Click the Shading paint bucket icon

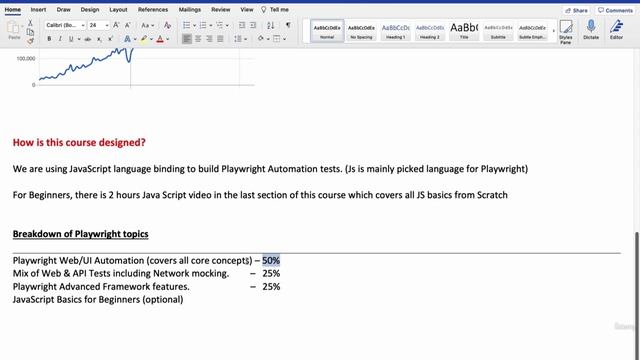(x=260, y=39)
